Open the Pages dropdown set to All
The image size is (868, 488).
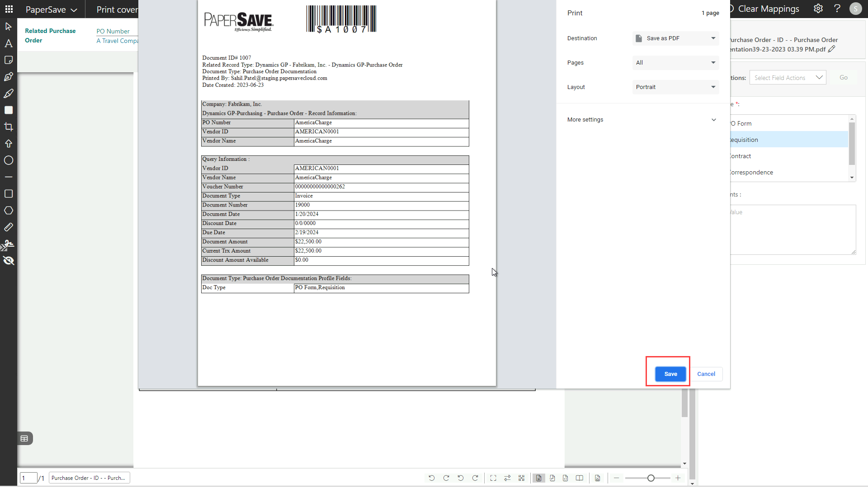(675, 63)
